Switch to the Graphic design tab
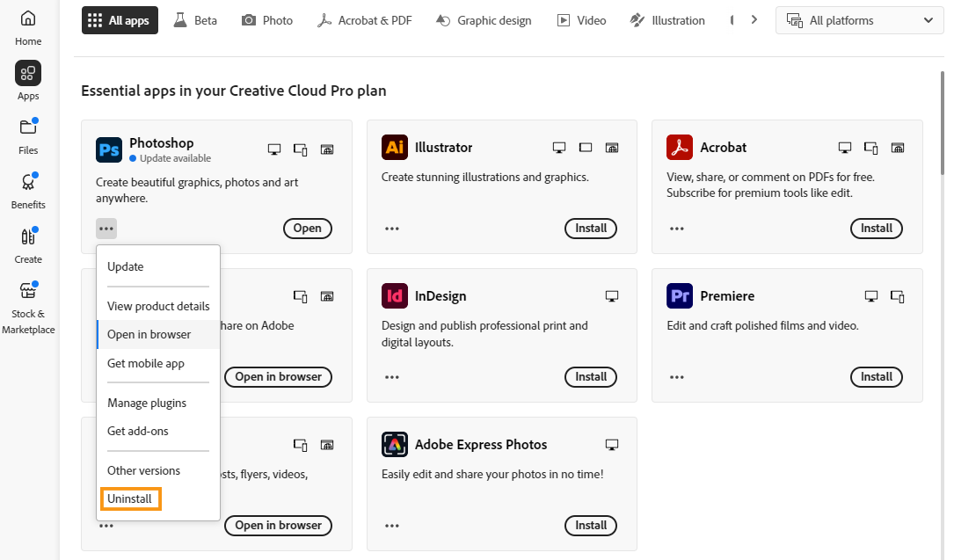 [x=484, y=20]
